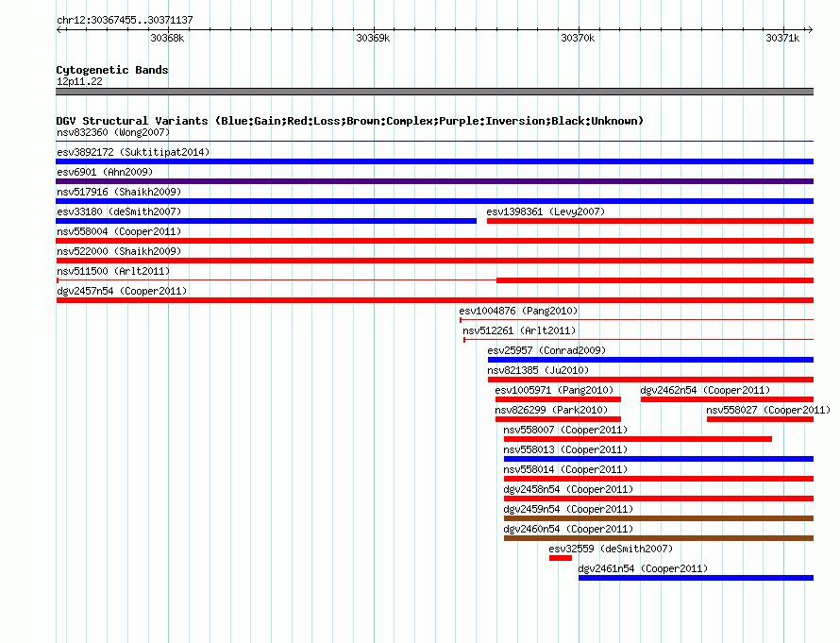Click the 30368k ruler tick label

167,38
